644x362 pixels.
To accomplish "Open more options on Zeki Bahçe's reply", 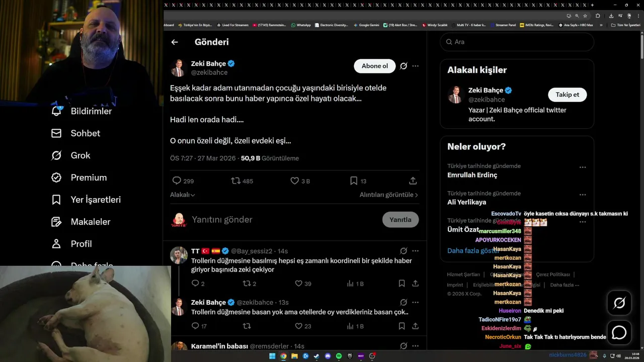I will pos(416,302).
